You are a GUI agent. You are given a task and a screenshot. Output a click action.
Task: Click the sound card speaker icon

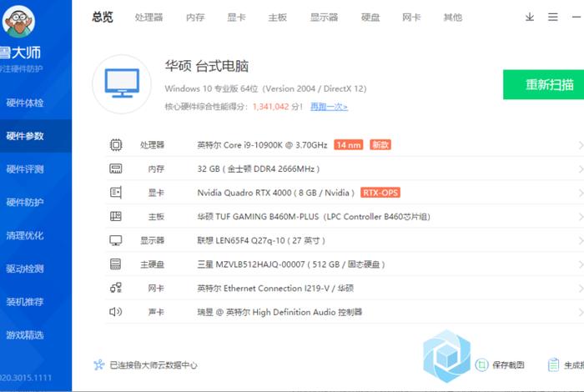(116, 312)
